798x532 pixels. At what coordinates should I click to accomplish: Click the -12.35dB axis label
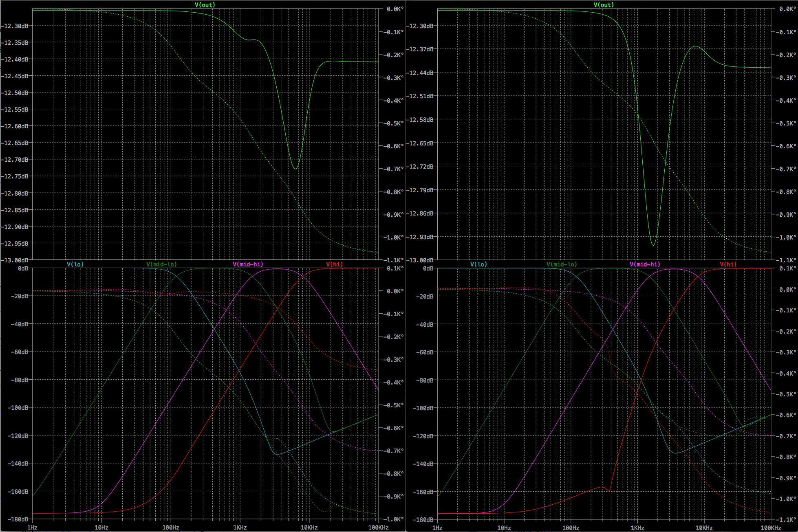[x=15, y=42]
